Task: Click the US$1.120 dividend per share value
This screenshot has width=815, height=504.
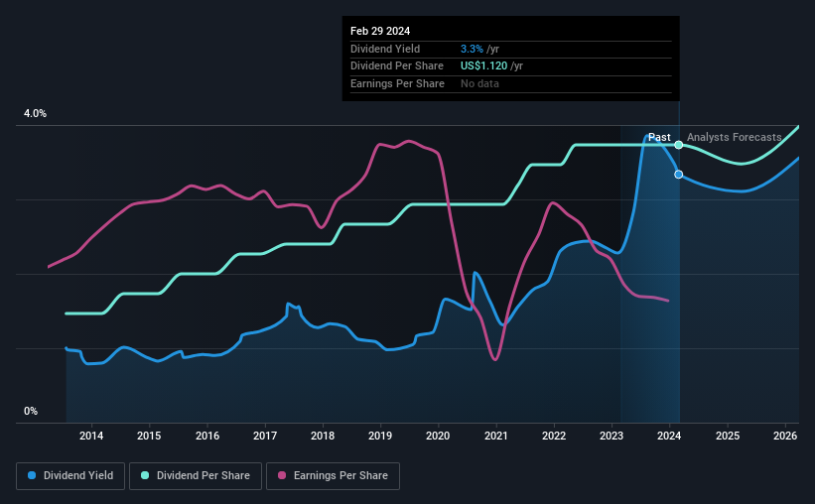Action: (483, 66)
